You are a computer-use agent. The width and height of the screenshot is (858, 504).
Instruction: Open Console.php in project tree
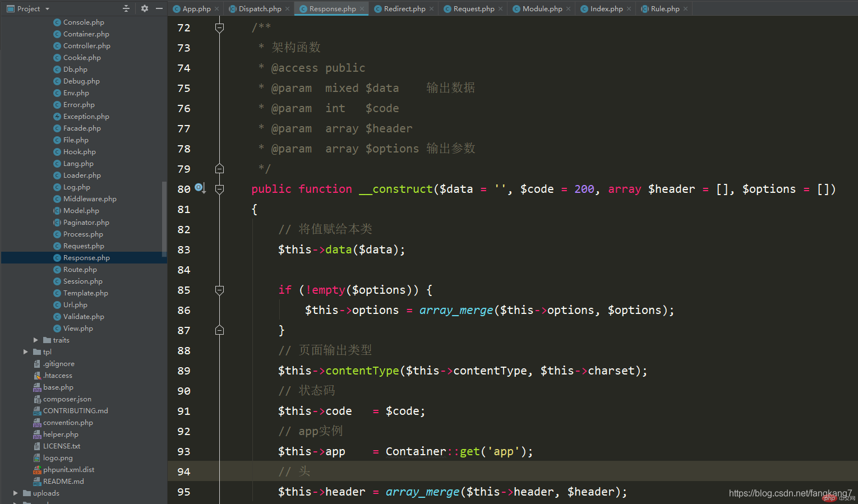(x=84, y=22)
